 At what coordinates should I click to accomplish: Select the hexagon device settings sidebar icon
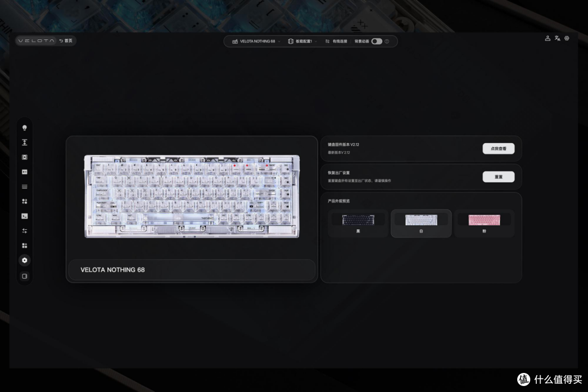click(x=24, y=260)
